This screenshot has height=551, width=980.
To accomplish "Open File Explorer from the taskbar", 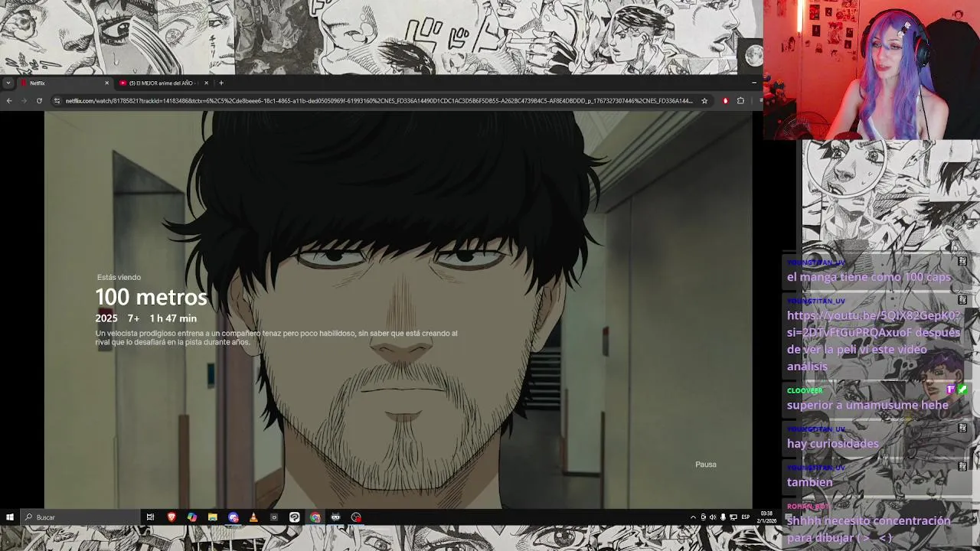I will [212, 517].
